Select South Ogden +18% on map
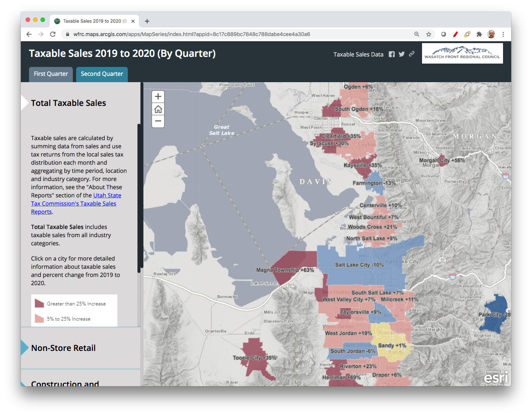 (x=359, y=109)
